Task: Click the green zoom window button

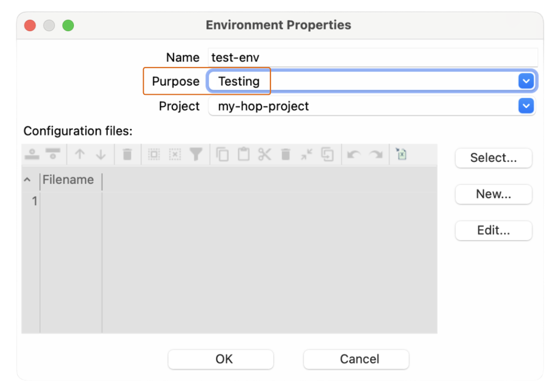Action: [68, 25]
